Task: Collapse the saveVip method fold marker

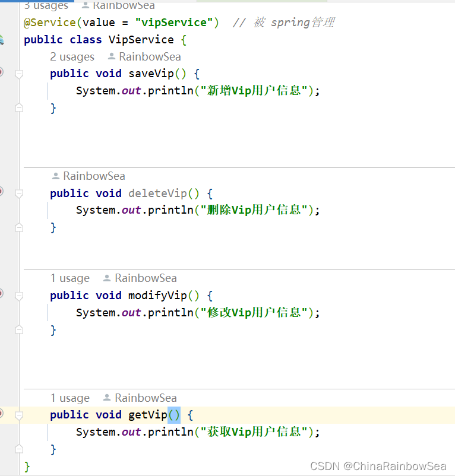Action: pos(19,74)
